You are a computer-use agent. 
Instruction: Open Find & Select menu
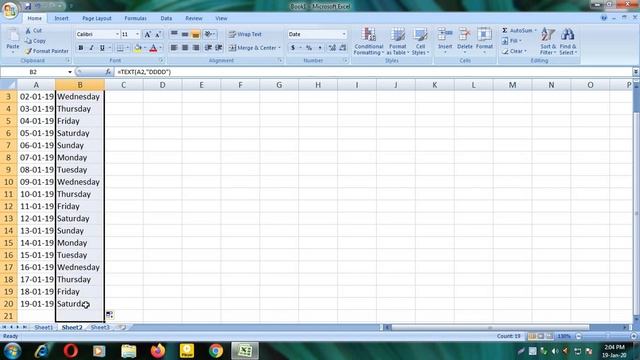(568, 41)
